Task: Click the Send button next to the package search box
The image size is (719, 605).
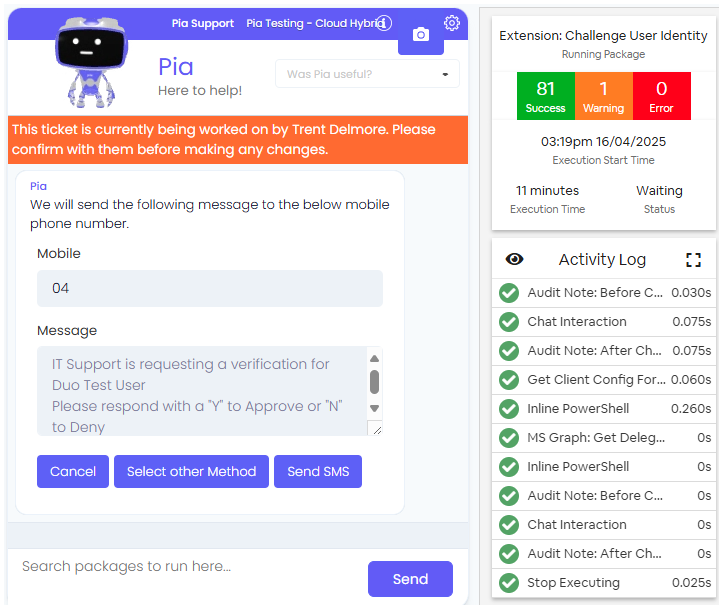Action: (410, 579)
